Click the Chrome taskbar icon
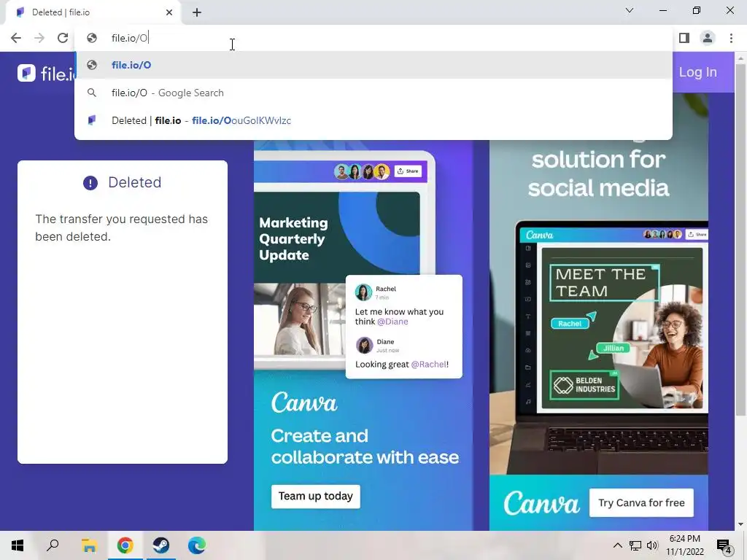Screen dimensions: 747x560 (x=125, y=545)
